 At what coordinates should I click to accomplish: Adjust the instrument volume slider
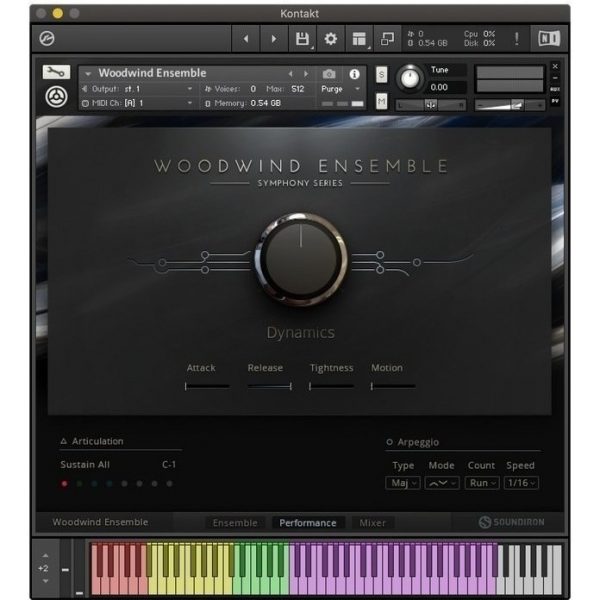(510, 104)
